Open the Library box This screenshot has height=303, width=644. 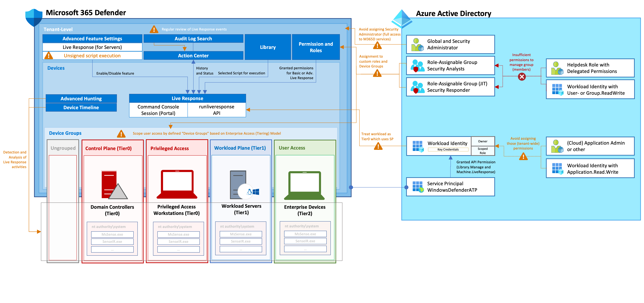(268, 47)
